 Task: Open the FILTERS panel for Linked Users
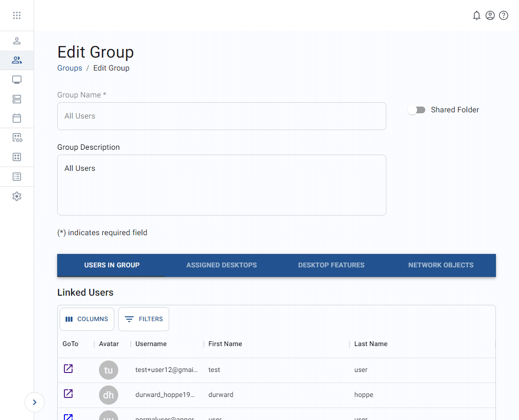(x=143, y=319)
